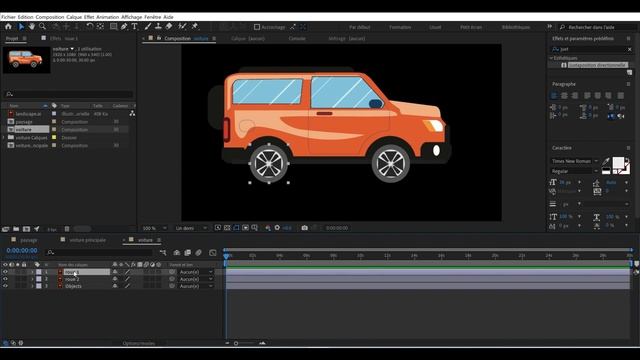
Task: Expand roue 1 layer properties
Action: click(32, 272)
